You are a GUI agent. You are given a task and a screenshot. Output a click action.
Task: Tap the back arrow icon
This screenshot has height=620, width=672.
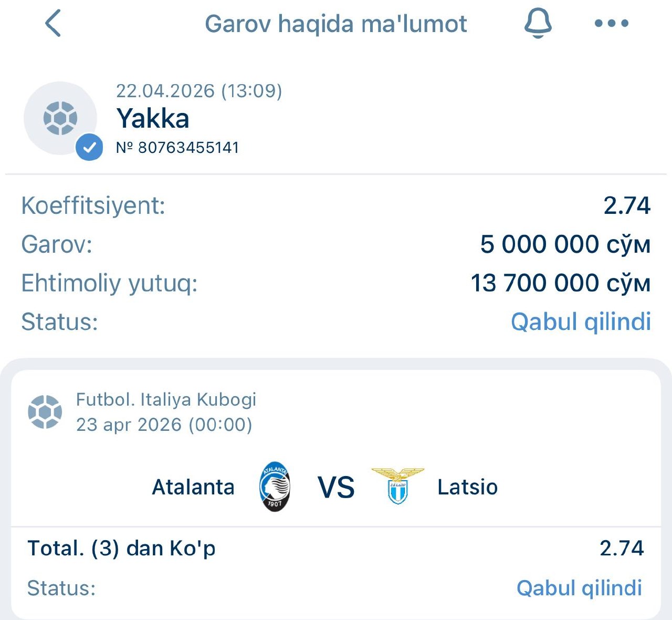[53, 24]
